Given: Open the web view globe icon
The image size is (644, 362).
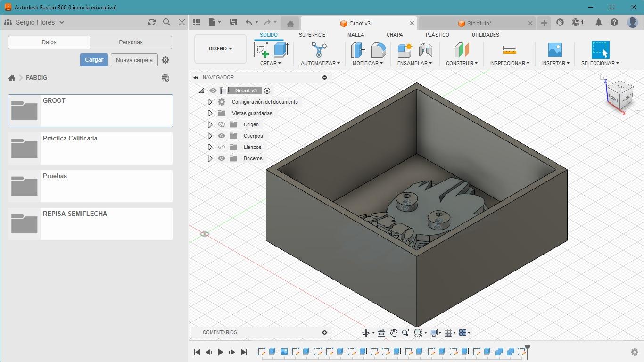Looking at the screenshot, I should 165,78.
